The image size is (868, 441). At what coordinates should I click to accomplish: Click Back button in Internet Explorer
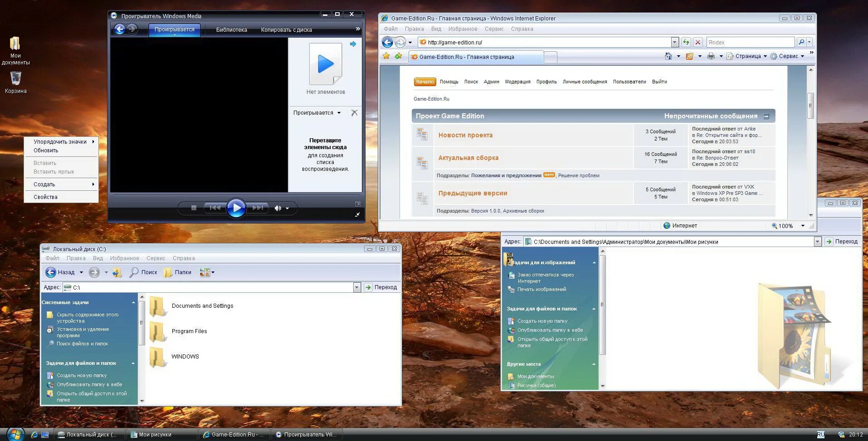click(x=387, y=42)
